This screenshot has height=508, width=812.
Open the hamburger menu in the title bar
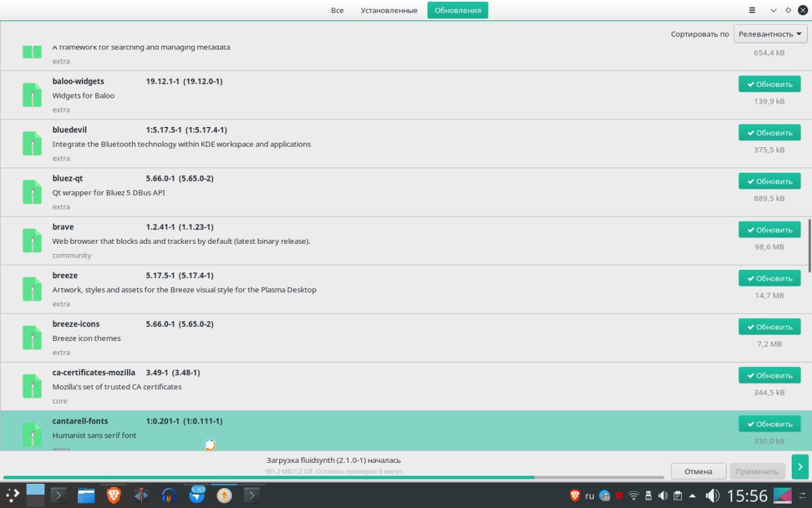point(752,10)
